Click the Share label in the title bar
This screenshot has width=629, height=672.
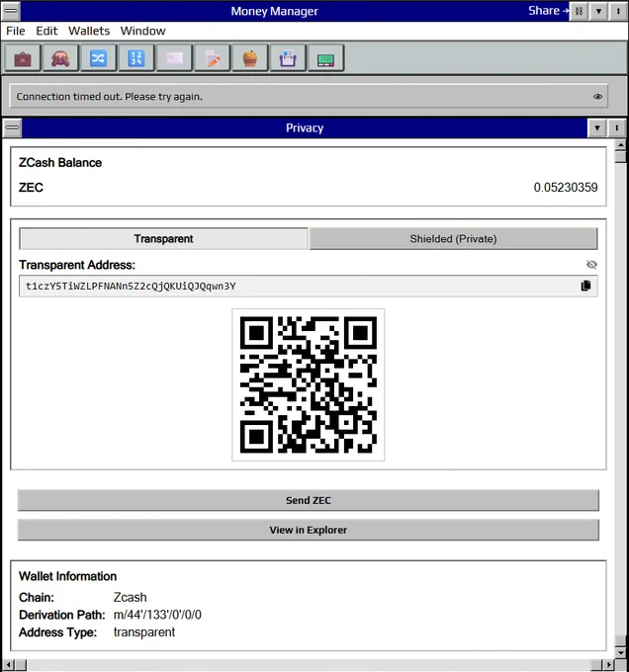point(544,11)
